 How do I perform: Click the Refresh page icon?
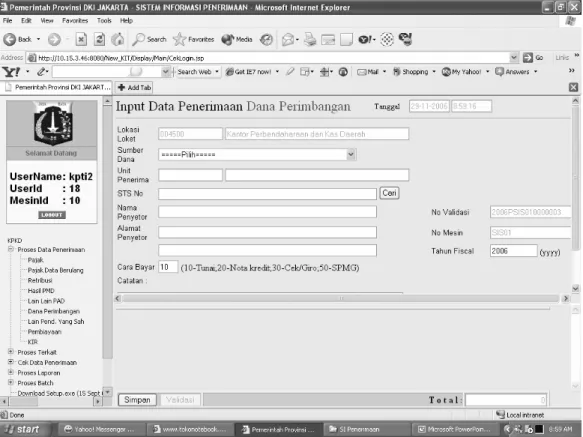click(99, 39)
